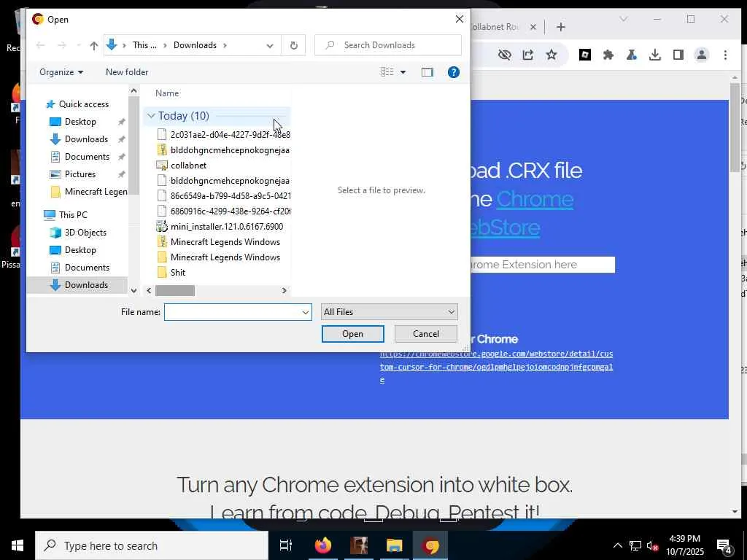
Task: Bookmark this page with star icon
Action: pos(551,55)
